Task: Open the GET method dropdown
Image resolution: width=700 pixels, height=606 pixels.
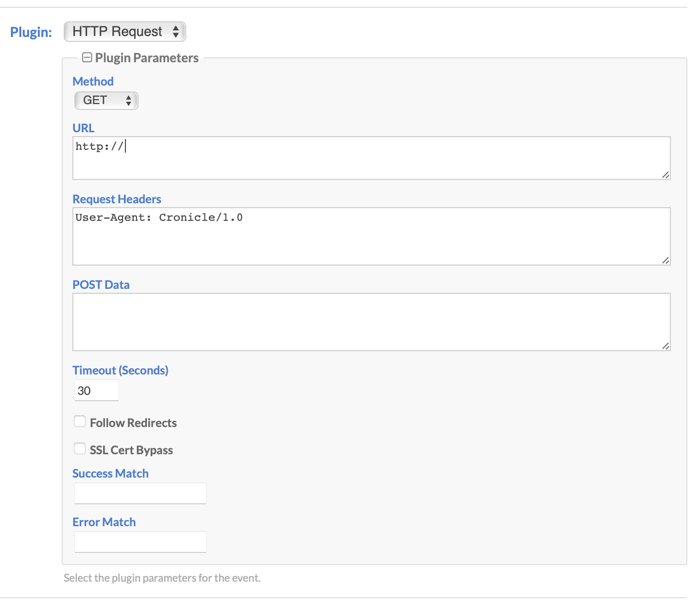Action: pyautogui.click(x=106, y=101)
